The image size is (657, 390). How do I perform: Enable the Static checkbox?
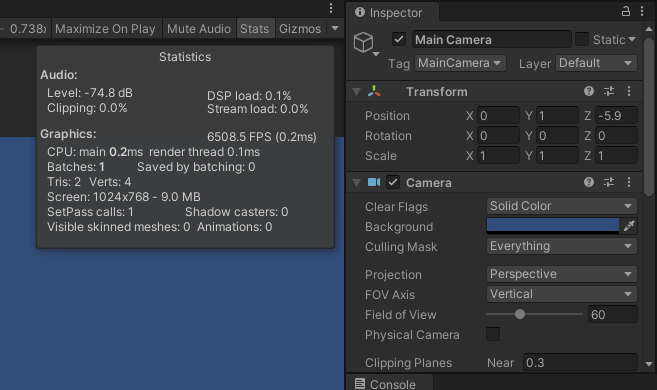pos(582,39)
